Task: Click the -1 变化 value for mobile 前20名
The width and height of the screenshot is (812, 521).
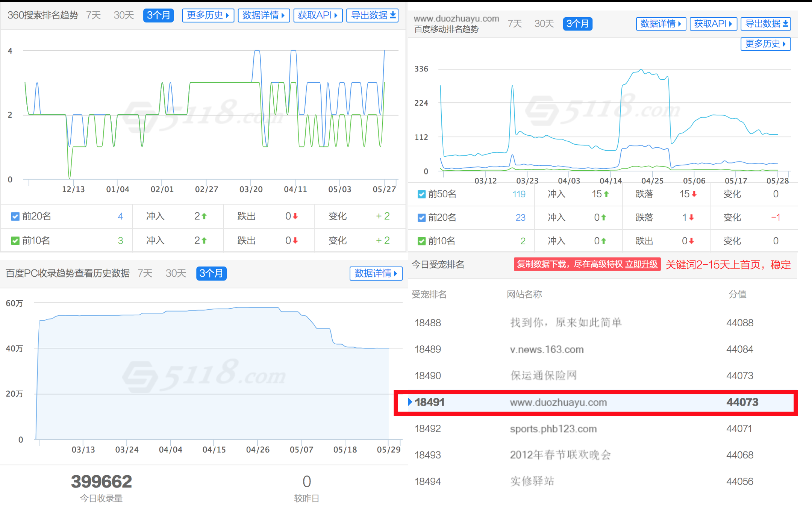Action: (776, 218)
